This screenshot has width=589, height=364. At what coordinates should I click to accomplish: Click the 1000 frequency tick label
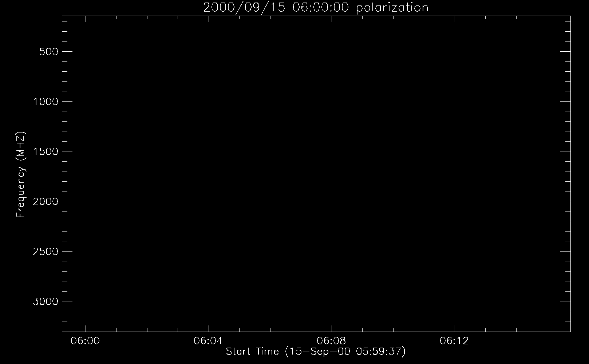46,102
